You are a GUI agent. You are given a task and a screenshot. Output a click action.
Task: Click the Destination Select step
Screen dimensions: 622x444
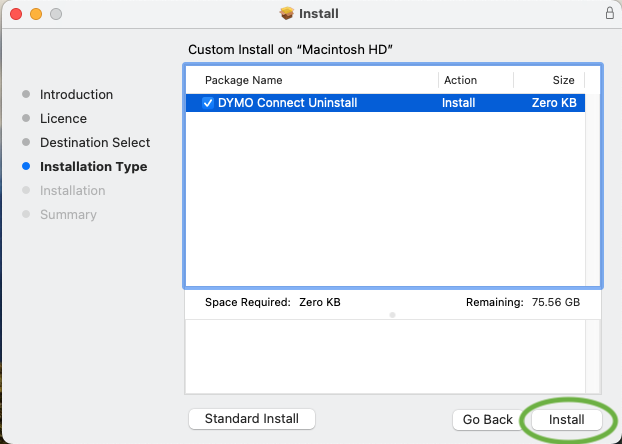(95, 142)
